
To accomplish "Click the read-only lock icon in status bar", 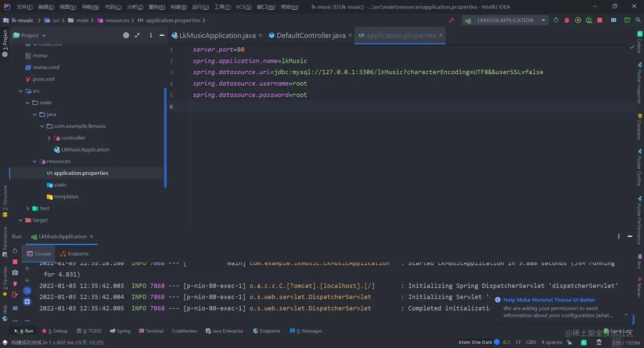I will [569, 342].
